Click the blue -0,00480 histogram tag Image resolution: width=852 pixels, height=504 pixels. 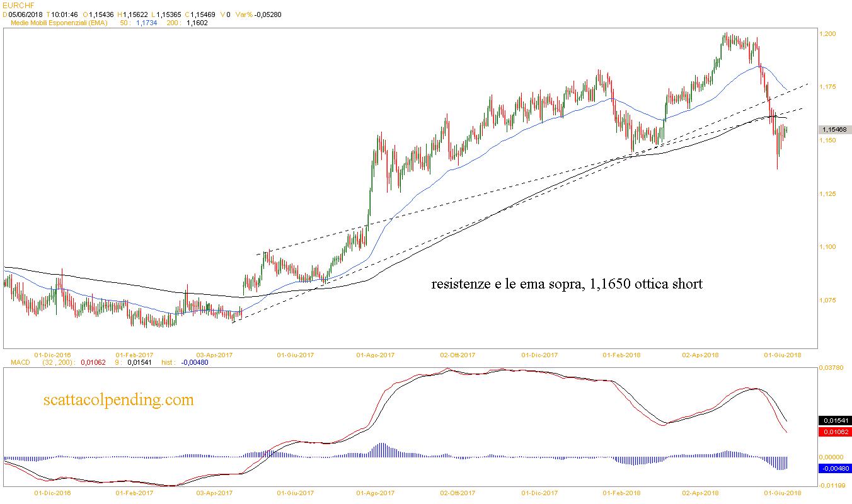point(834,468)
